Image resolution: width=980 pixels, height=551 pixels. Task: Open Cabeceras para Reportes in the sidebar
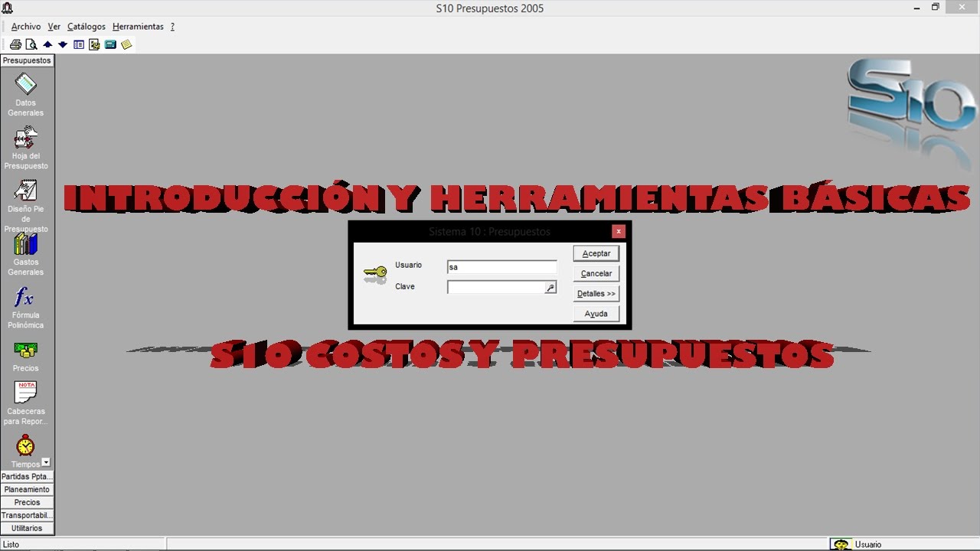[26, 403]
